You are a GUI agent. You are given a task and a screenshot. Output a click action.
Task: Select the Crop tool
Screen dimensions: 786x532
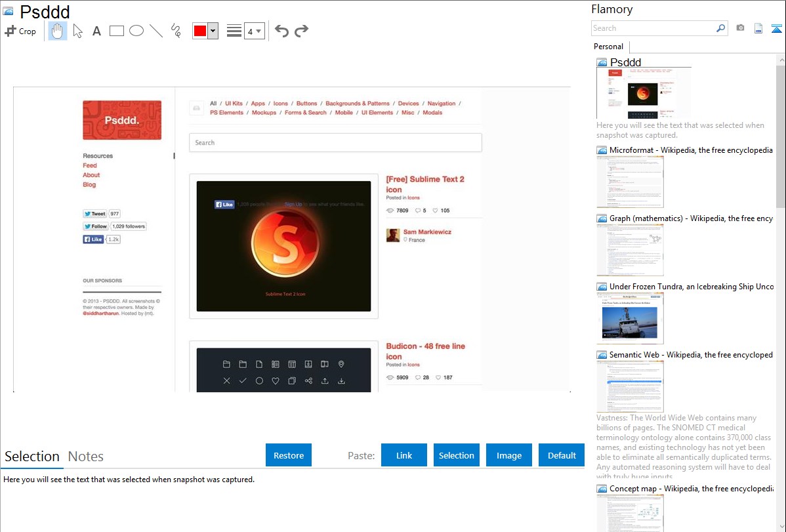click(20, 31)
